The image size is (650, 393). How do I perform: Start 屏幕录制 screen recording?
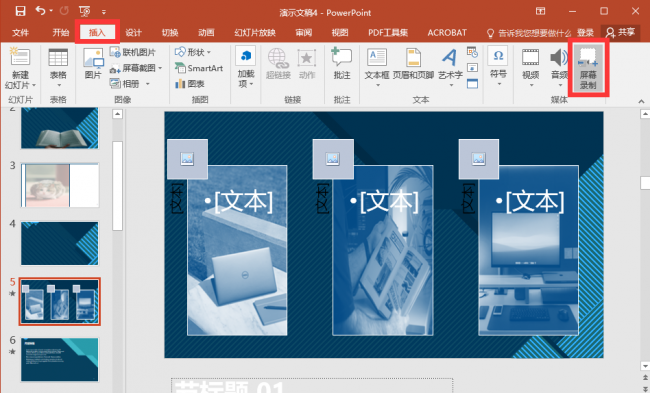(588, 68)
